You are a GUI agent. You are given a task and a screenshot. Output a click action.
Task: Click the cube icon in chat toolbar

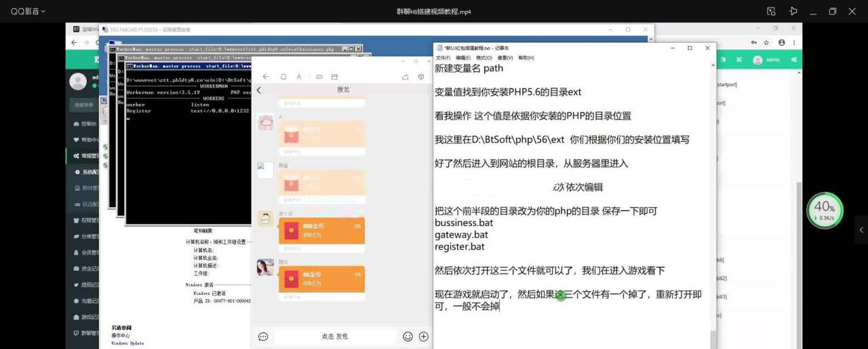pos(422,77)
